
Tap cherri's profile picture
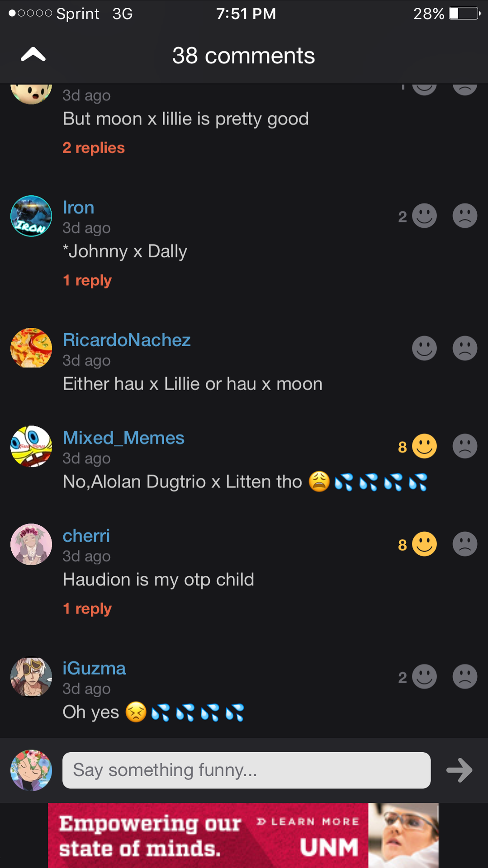[x=31, y=544]
